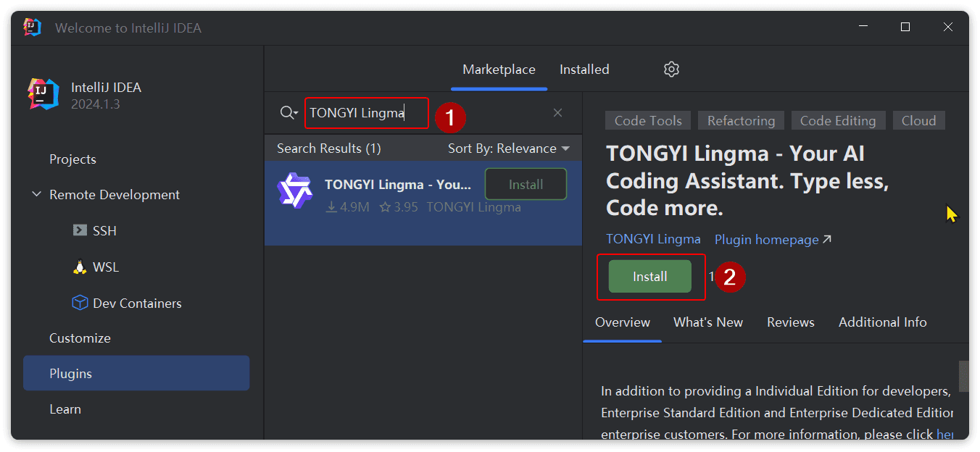The image size is (980, 452).
Task: Open the Sort By: Relevance dropdown
Action: coord(509,148)
